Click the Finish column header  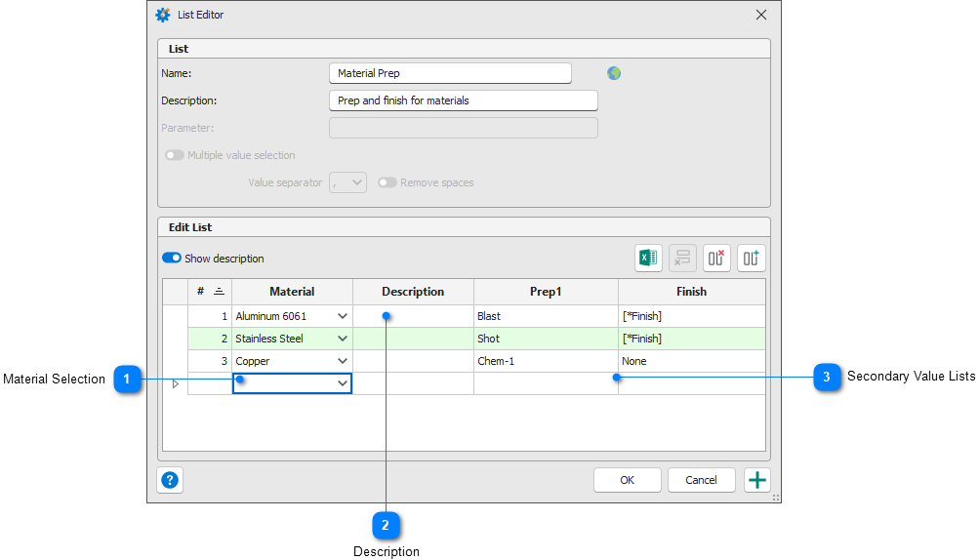[x=692, y=292]
